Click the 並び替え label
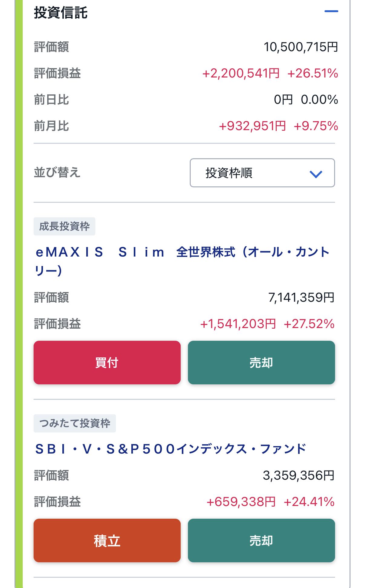Screen dimensions: 365x588 [57, 173]
